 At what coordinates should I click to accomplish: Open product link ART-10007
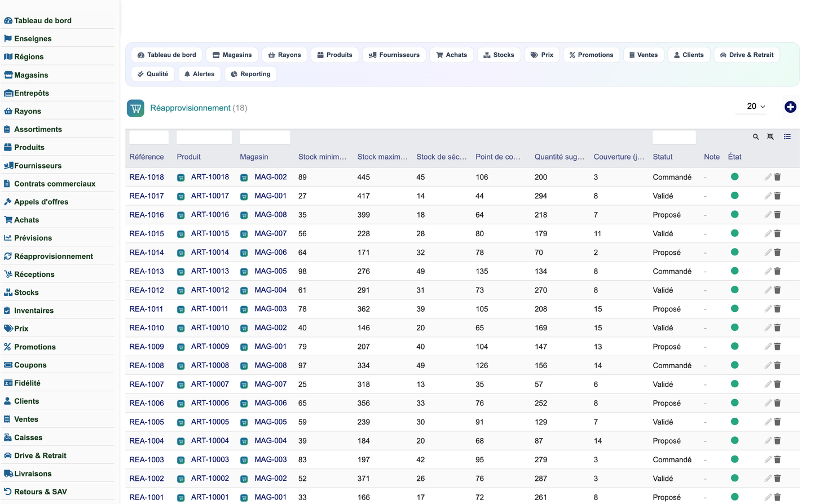click(x=210, y=384)
